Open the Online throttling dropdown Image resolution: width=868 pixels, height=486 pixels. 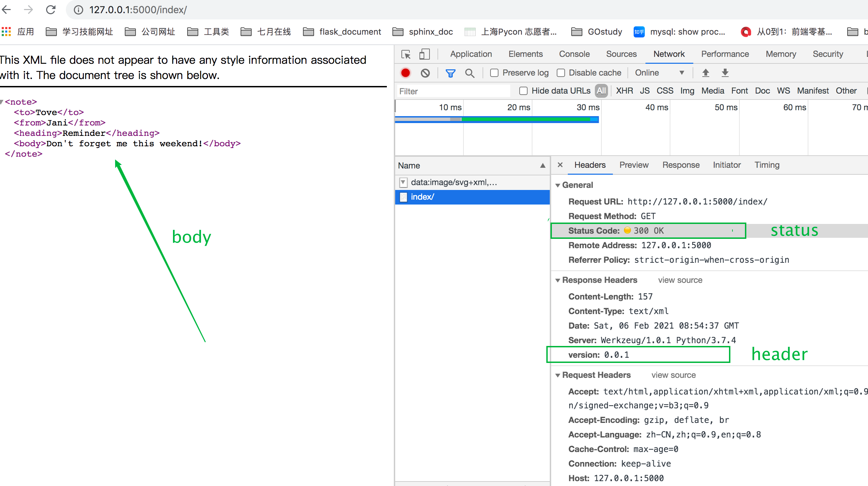(x=659, y=73)
